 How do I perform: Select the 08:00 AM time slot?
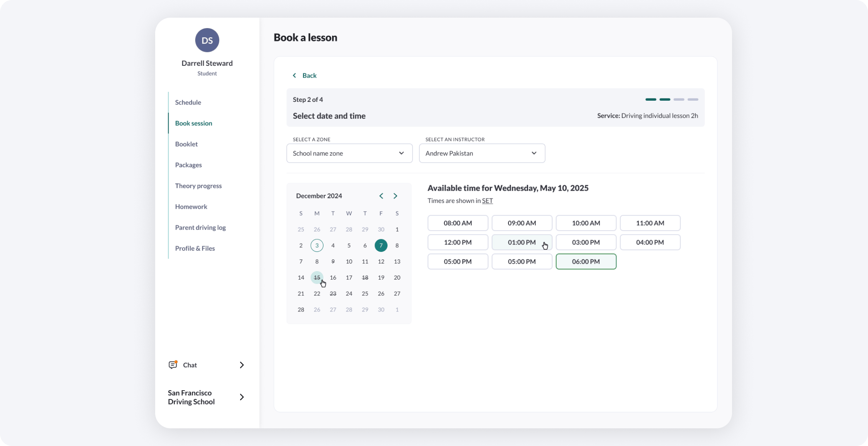pos(458,223)
